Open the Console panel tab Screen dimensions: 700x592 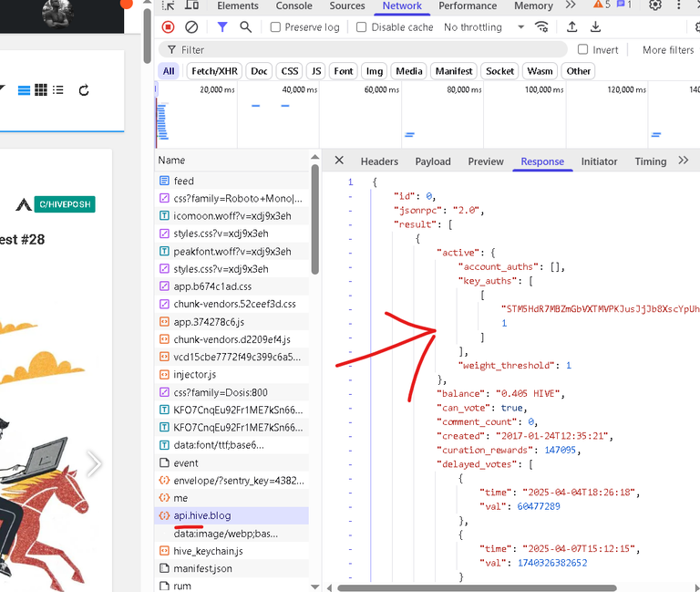(293, 5)
